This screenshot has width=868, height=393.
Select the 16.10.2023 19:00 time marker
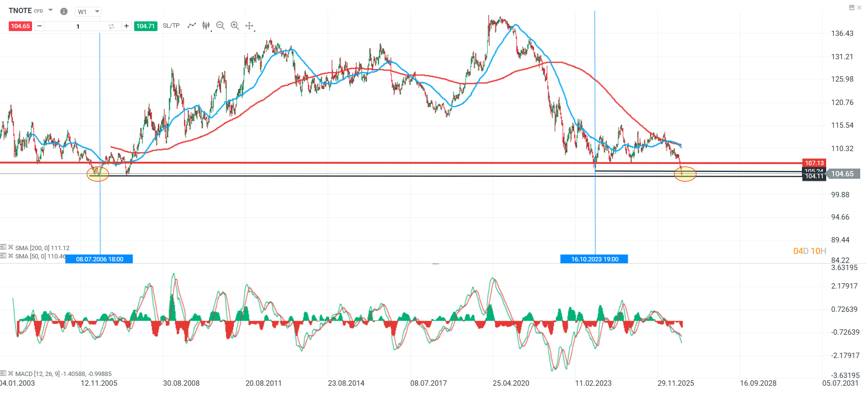(x=594, y=259)
